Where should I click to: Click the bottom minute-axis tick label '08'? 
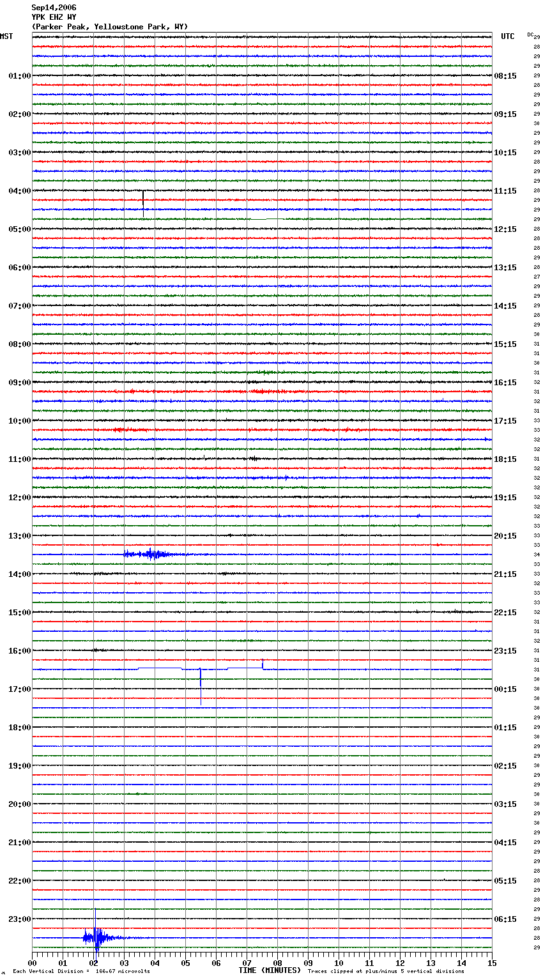277,963
